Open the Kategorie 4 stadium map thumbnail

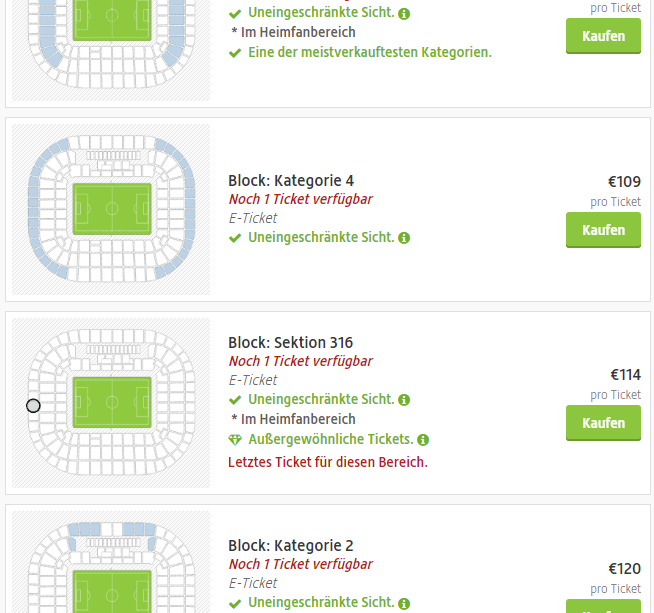[111, 209]
